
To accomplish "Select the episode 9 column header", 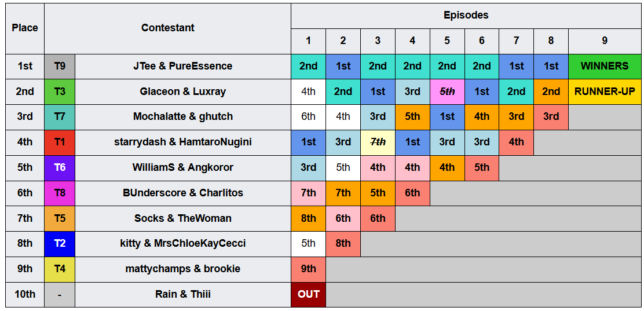I will pyautogui.click(x=605, y=41).
